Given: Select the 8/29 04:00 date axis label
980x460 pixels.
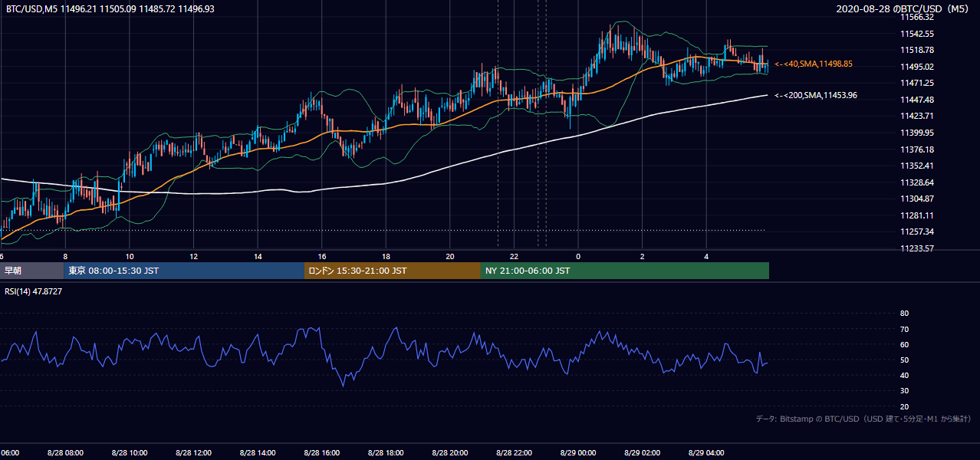Looking at the screenshot, I should point(706,452).
